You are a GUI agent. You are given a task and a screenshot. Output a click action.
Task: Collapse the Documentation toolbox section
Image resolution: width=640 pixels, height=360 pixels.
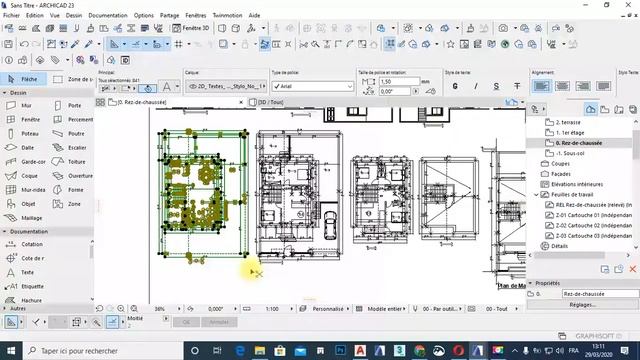[4, 231]
